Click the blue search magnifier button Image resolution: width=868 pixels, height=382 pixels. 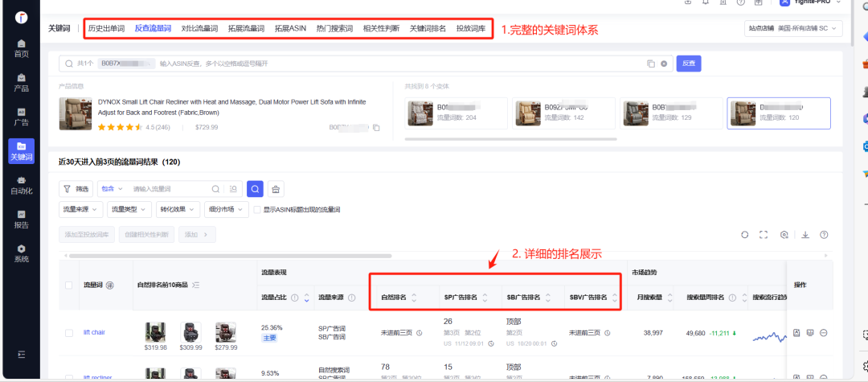click(254, 189)
